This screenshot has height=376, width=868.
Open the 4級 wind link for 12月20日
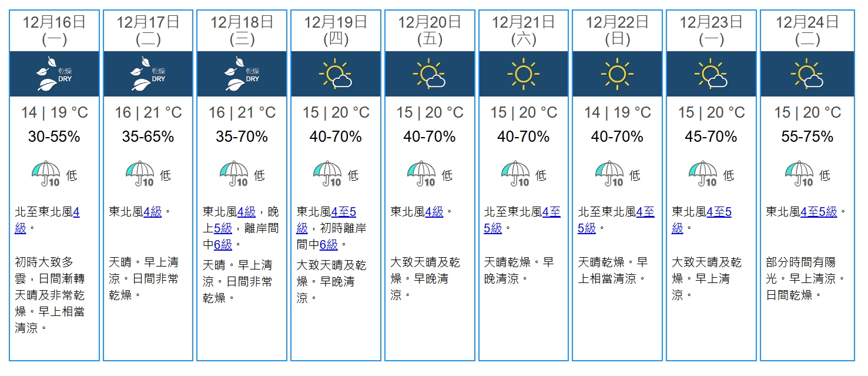click(434, 212)
